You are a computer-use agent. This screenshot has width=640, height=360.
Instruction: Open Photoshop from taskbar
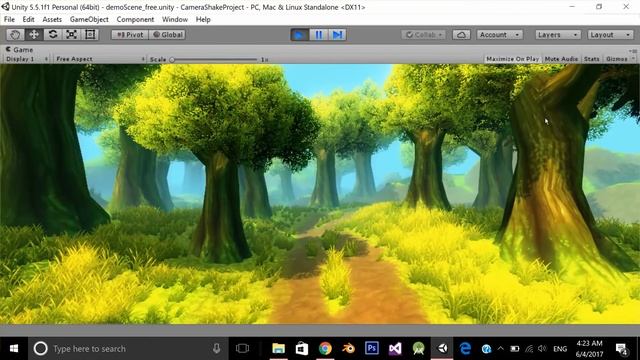point(372,349)
